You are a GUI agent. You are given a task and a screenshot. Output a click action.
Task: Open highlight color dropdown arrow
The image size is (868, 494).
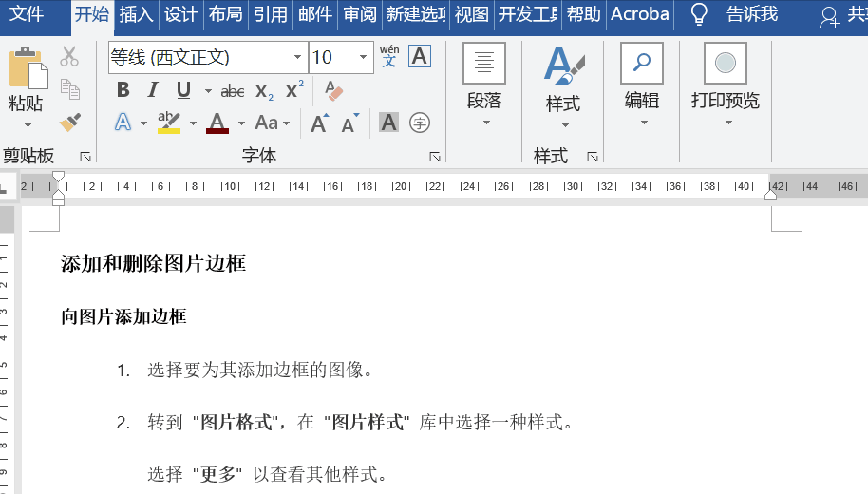click(x=193, y=123)
